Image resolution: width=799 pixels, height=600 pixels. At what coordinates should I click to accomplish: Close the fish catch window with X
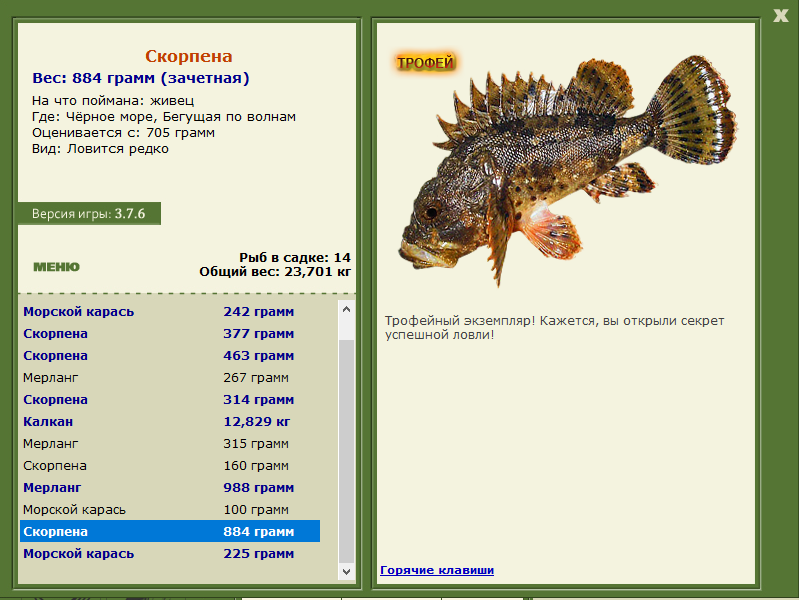(x=780, y=15)
